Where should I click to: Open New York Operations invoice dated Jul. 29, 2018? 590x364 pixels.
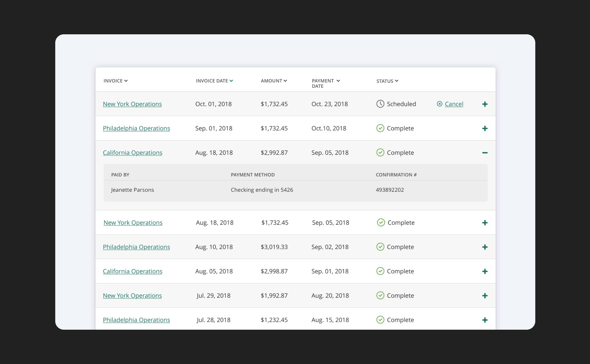click(x=132, y=296)
